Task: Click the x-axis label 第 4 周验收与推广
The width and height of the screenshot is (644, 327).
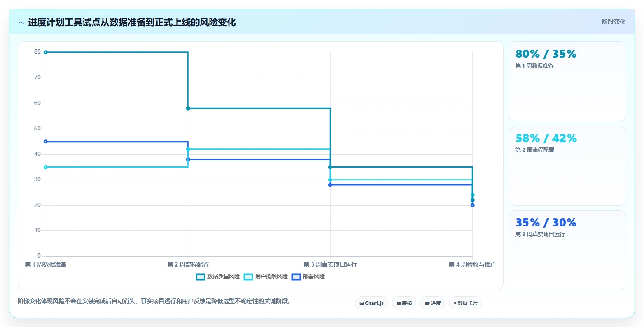Action: tap(472, 264)
